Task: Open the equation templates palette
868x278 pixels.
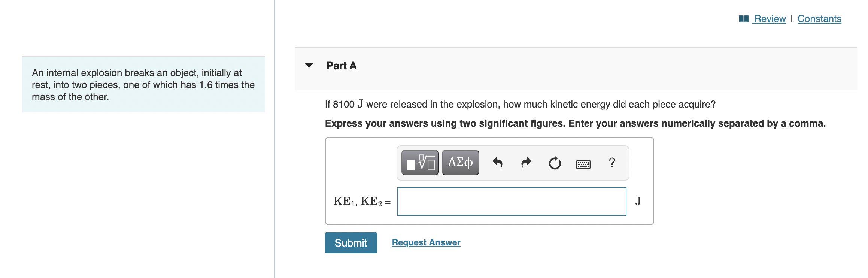Action: click(419, 162)
